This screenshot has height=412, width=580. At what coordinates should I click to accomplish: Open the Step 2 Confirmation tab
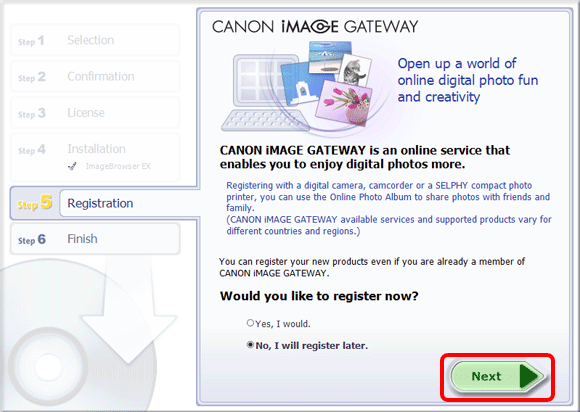coord(95,77)
